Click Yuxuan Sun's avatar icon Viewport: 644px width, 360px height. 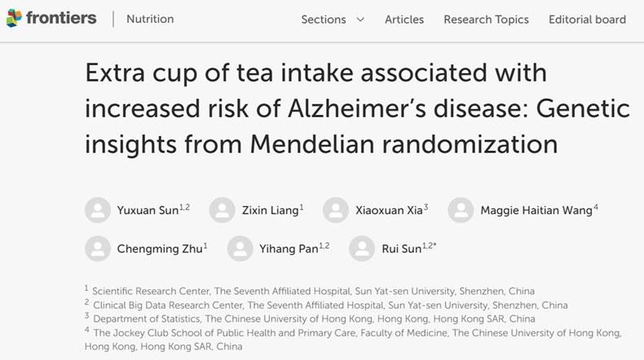(98, 210)
